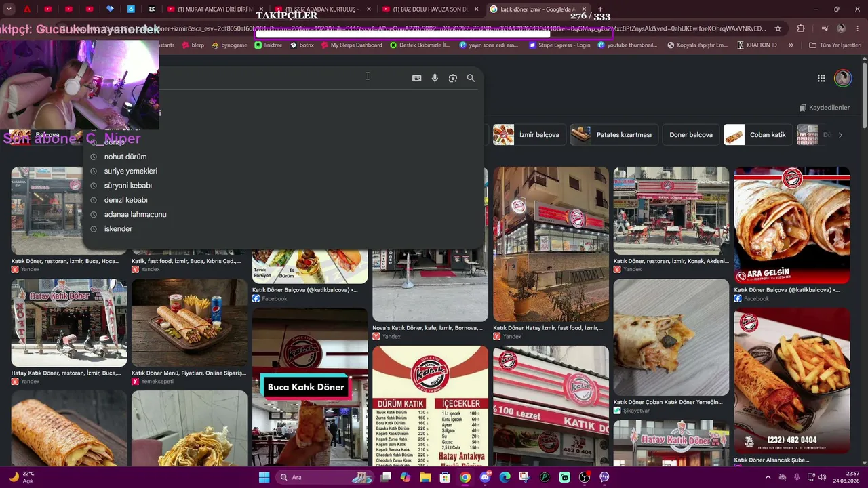The width and height of the screenshot is (868, 488).
Task: Open Discord from the taskbar
Action: [485, 477]
